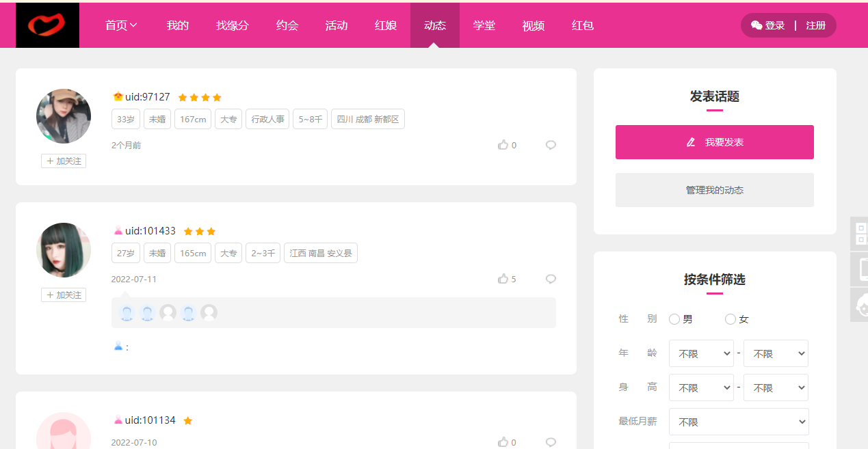Click the 5~8千 salary tag

[311, 119]
